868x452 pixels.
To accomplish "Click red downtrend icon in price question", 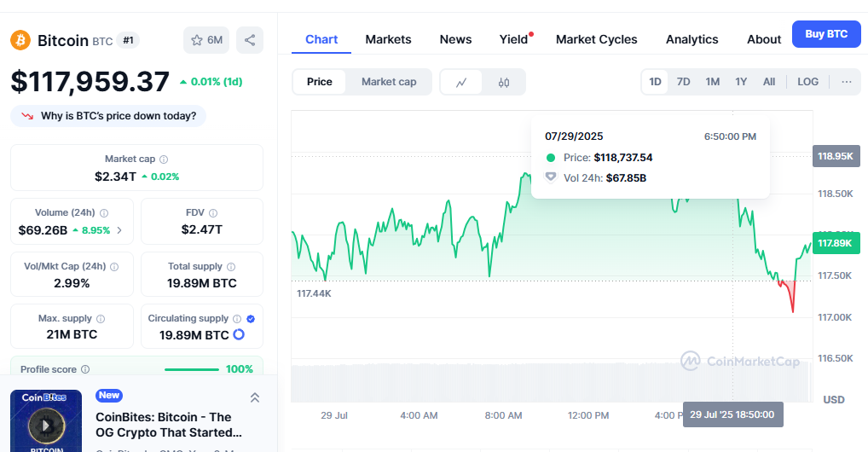I will 27,116.
